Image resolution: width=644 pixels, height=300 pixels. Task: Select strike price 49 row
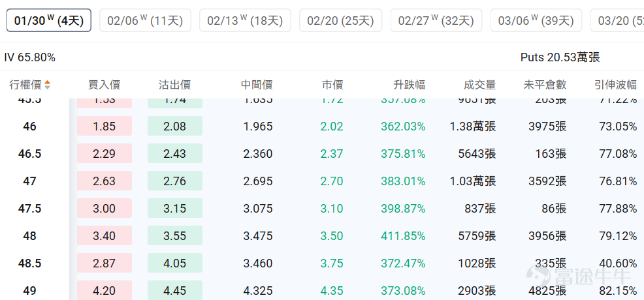[322, 289]
